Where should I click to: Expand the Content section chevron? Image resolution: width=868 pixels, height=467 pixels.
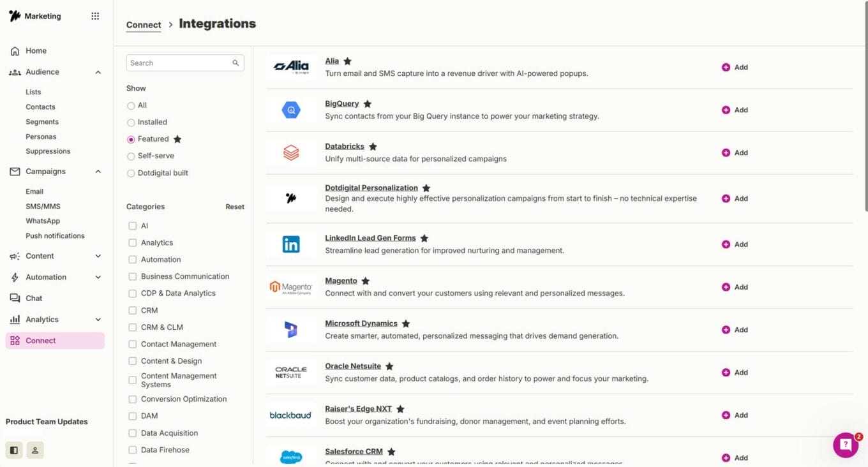coord(98,256)
